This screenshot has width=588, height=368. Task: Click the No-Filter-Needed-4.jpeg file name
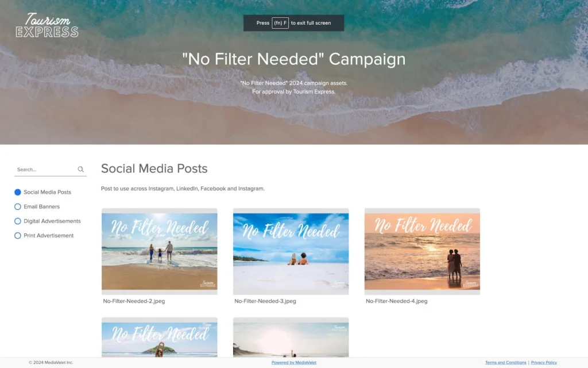(x=396, y=301)
